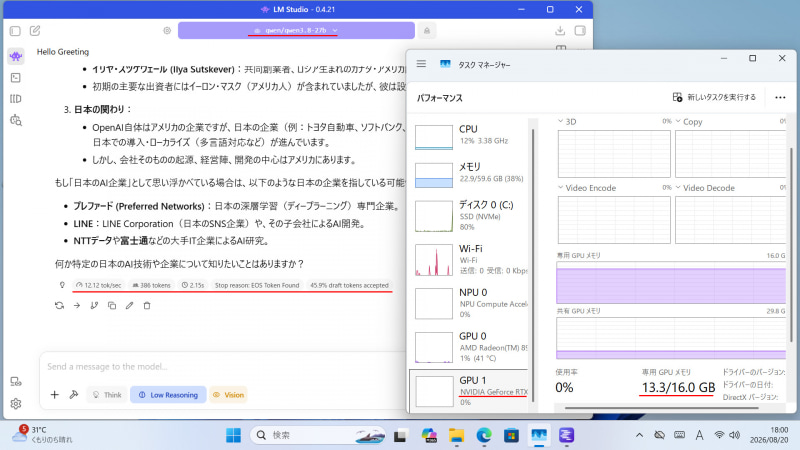Screen dimensions: 800x450
Task: Click the taskbar search box
Action: (x=317, y=435)
